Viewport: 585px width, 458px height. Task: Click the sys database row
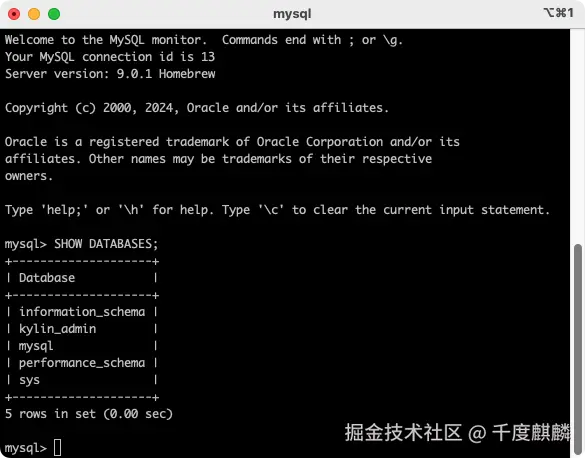tap(82, 380)
